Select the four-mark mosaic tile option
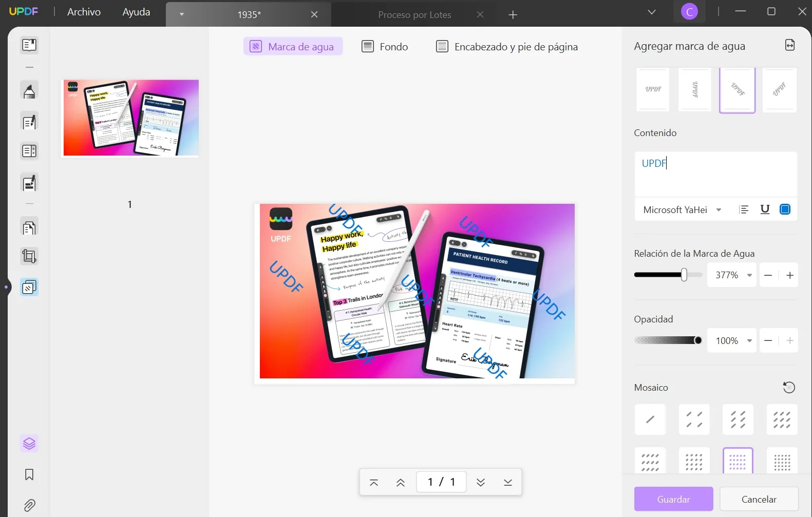The image size is (812, 517). [x=694, y=419]
